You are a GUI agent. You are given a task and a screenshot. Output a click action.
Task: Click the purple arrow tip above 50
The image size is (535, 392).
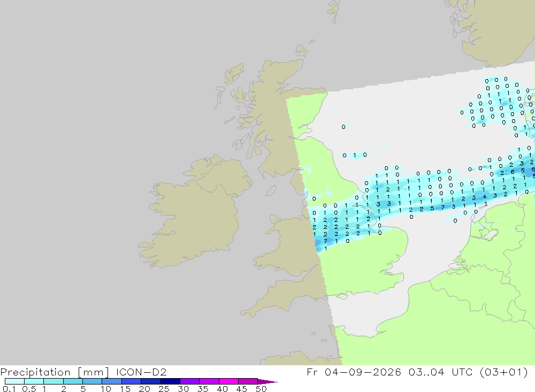coord(267,381)
